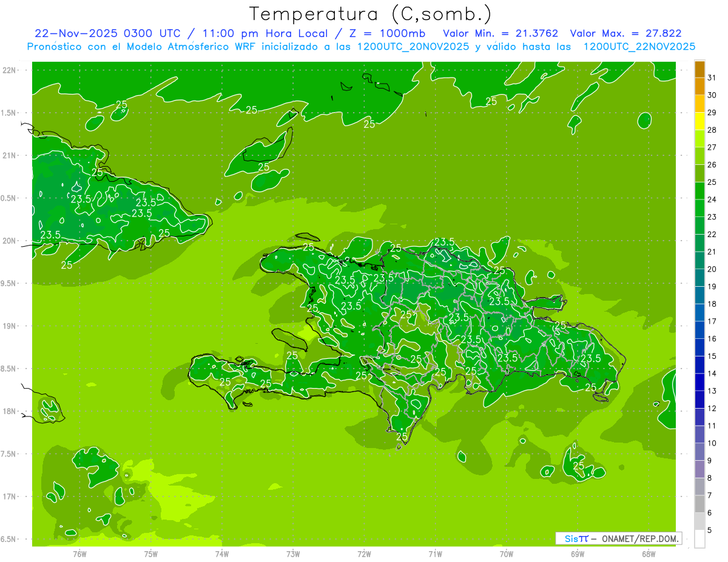Click the "70W" longitude axis label

point(507,554)
